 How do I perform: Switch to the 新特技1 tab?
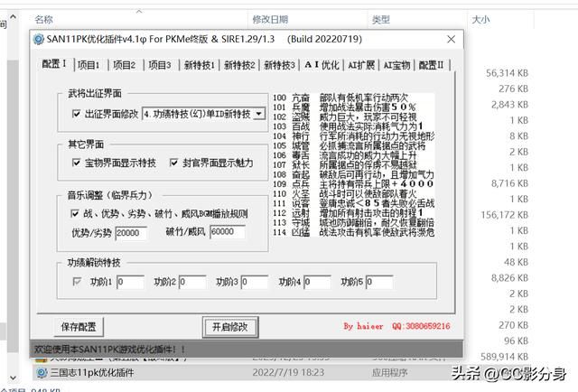point(199,65)
